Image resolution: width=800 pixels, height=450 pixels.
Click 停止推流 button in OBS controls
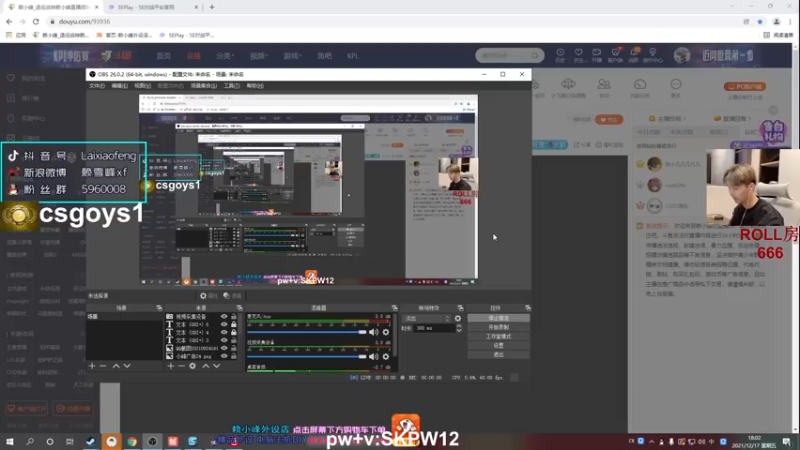click(498, 318)
